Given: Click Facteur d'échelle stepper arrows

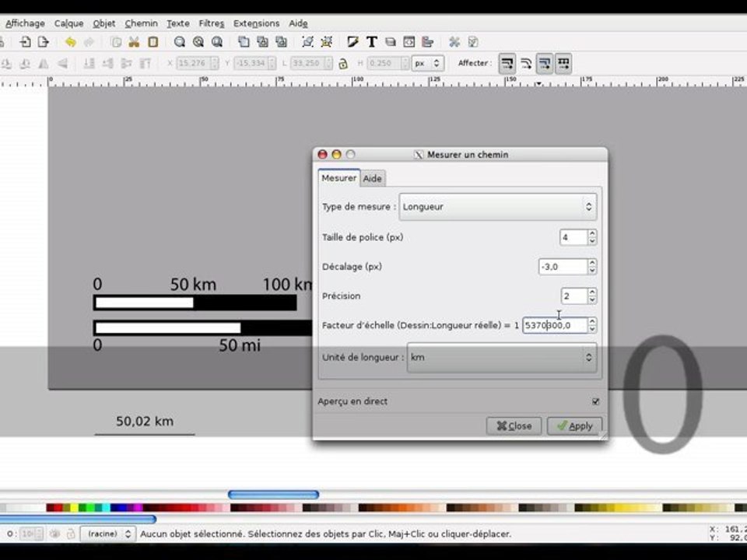Looking at the screenshot, I should [x=592, y=325].
